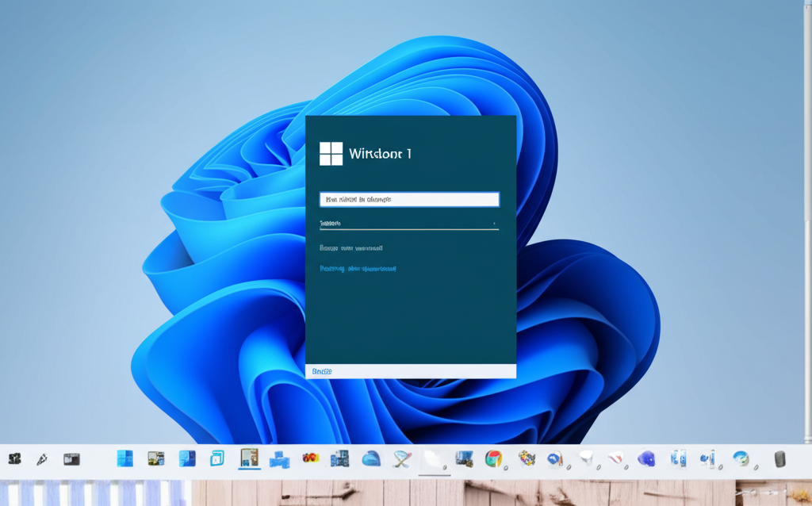Image resolution: width=812 pixels, height=506 pixels.
Task: Launch the Chrome-like multicolor circle icon
Action: (x=493, y=458)
